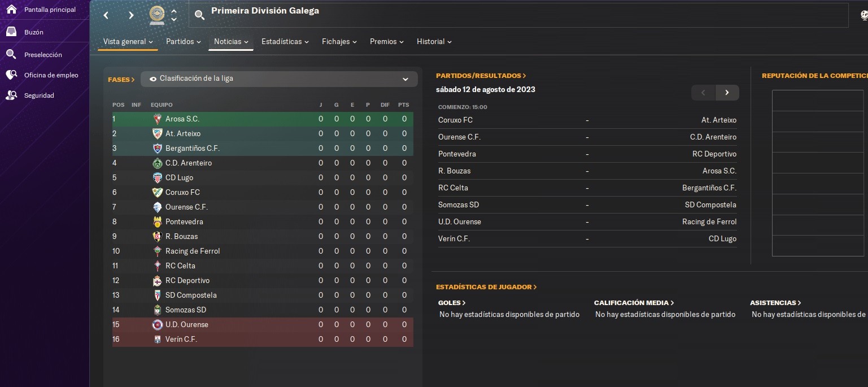Image resolution: width=868 pixels, height=387 pixels.
Task: Click the competition switcher up/down chevrons
Action: click(x=174, y=15)
